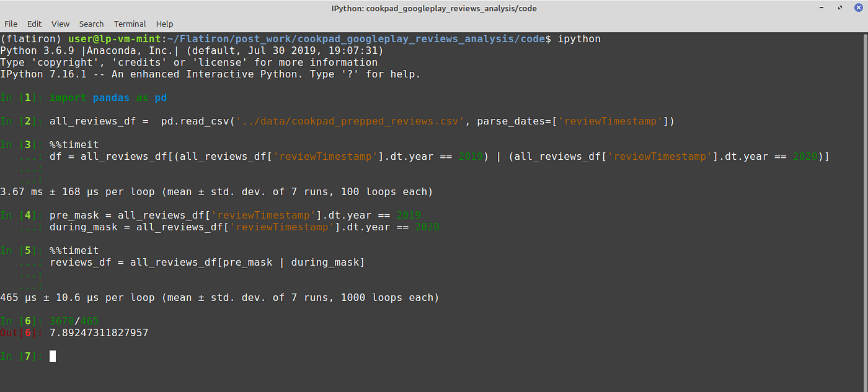Open the File menu

pos(11,24)
